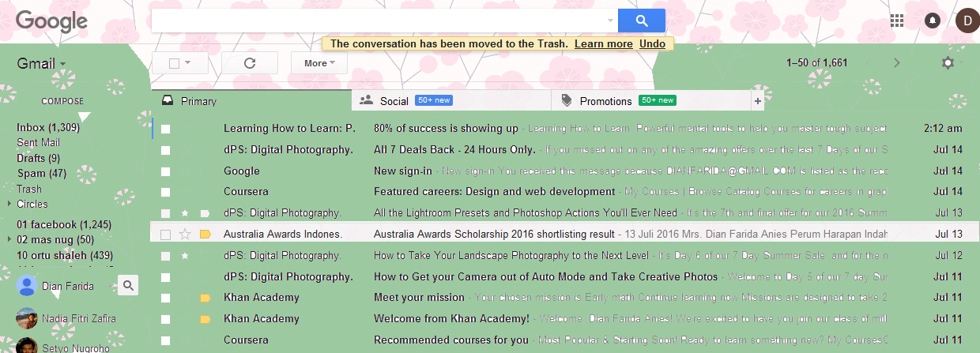This screenshot has width=980, height=353.
Task: Click Dian Farida's profile avatar
Action: coord(27,286)
